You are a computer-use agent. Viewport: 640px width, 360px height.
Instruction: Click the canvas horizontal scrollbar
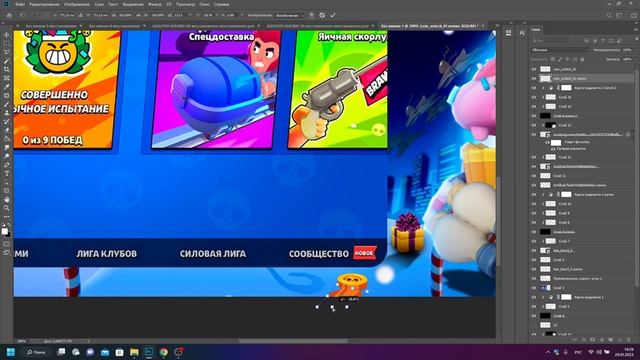293,341
